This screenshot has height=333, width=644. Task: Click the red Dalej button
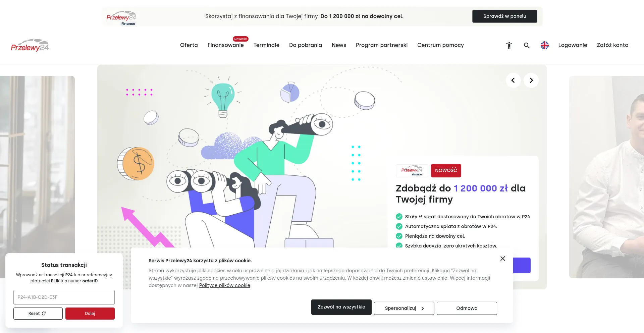pos(90,314)
